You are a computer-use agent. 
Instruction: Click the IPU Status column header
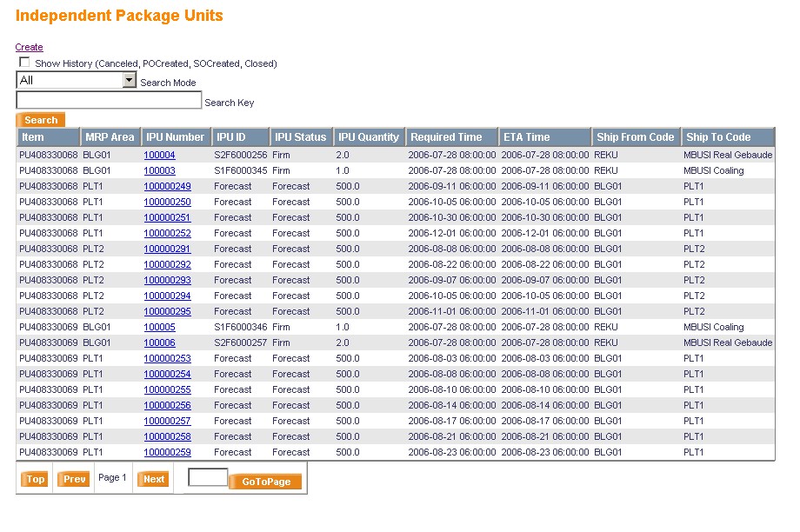(301, 137)
